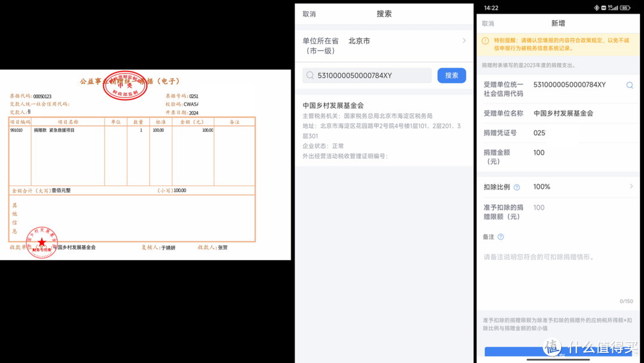Click the blue 搜索 button

(451, 75)
